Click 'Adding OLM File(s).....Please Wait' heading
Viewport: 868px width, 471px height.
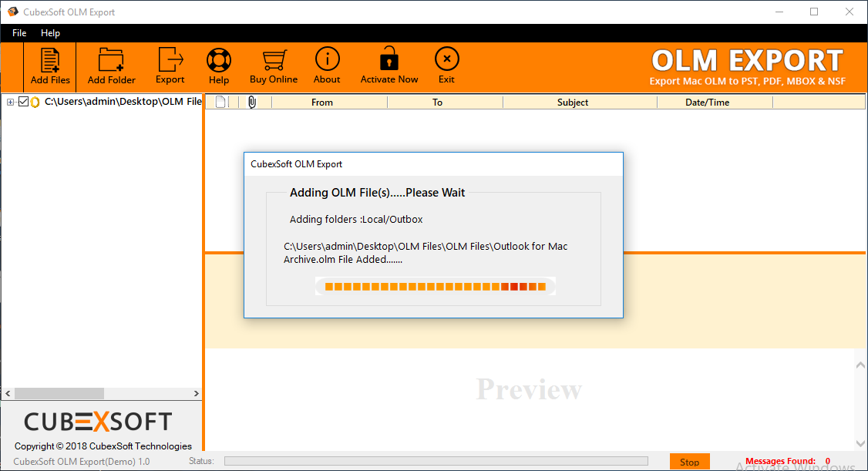tap(377, 193)
